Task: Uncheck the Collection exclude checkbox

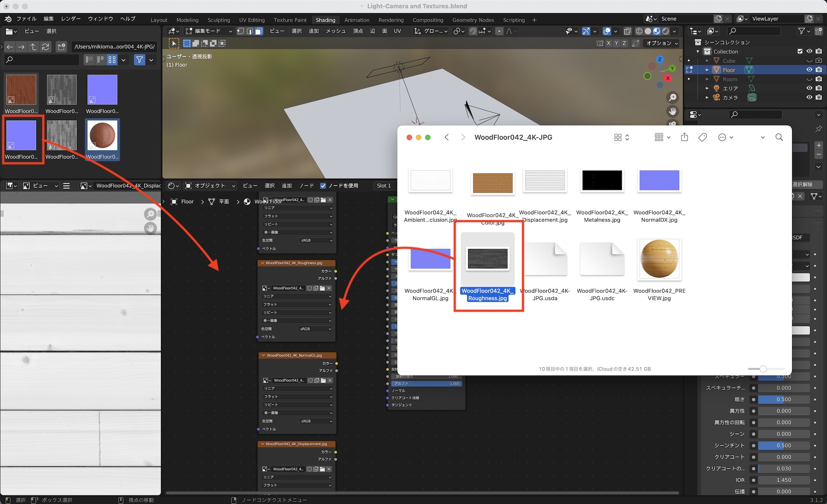Action: (x=800, y=51)
